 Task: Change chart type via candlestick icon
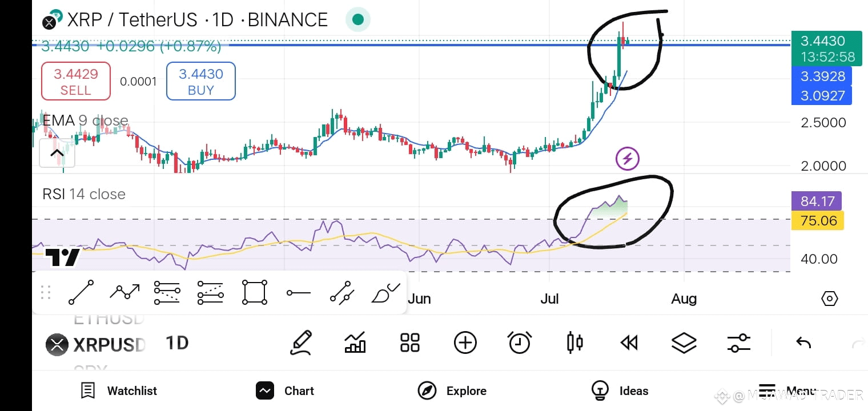coord(574,343)
